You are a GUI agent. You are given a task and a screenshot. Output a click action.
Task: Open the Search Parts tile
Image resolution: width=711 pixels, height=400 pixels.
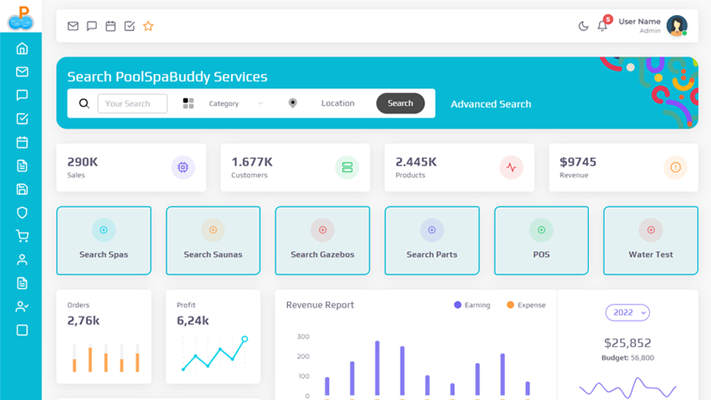432,240
